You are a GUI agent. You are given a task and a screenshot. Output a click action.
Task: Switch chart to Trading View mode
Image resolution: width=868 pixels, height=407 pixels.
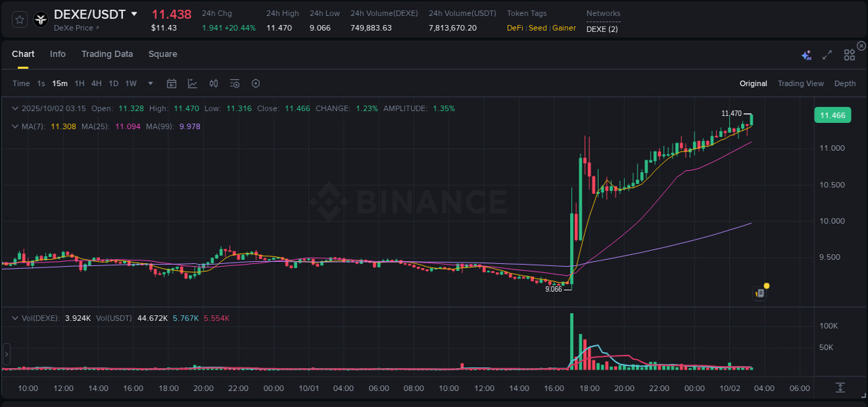[801, 83]
